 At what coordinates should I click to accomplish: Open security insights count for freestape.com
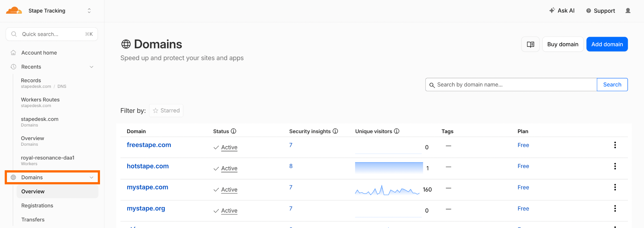[x=291, y=145]
